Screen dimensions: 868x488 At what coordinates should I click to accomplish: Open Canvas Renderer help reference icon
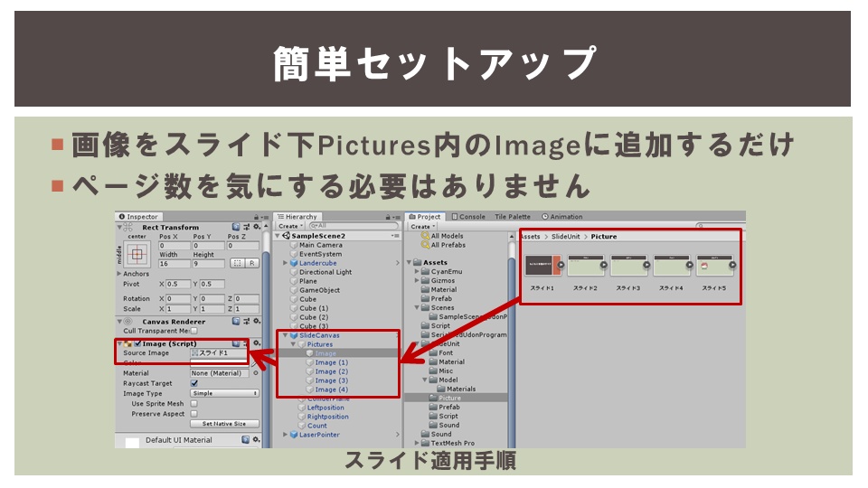tap(236, 321)
